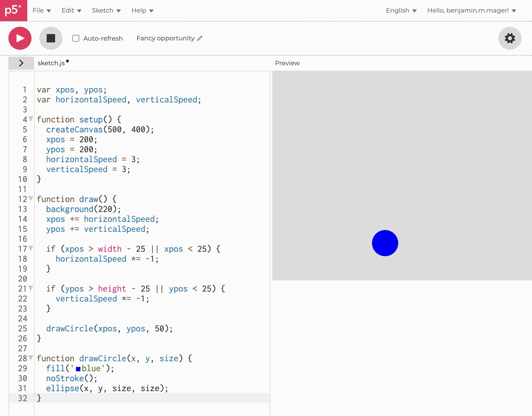Collapse the draw function code block
The width and height of the screenshot is (532, 416).
pyautogui.click(x=31, y=199)
